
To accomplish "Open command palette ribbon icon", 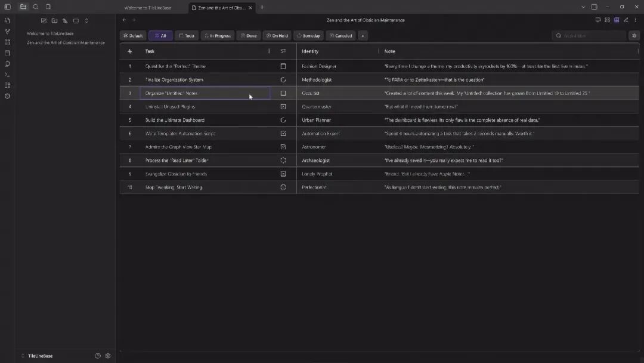I will 7,75.
